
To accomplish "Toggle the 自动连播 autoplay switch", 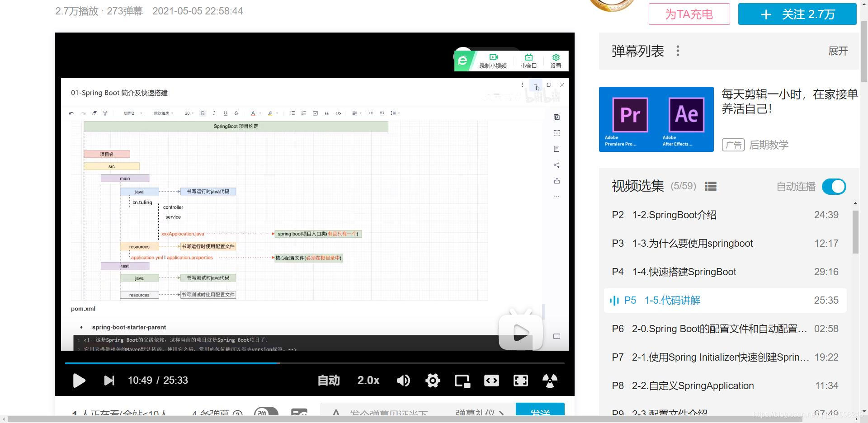I will (834, 187).
